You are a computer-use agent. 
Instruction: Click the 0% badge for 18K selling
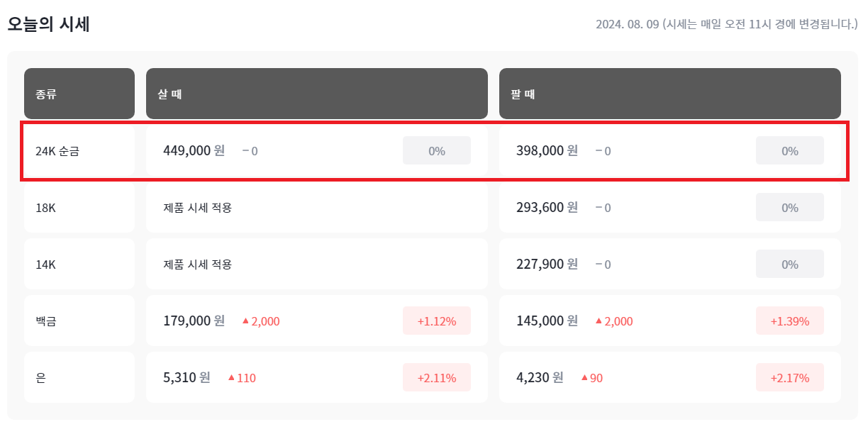pyautogui.click(x=789, y=207)
